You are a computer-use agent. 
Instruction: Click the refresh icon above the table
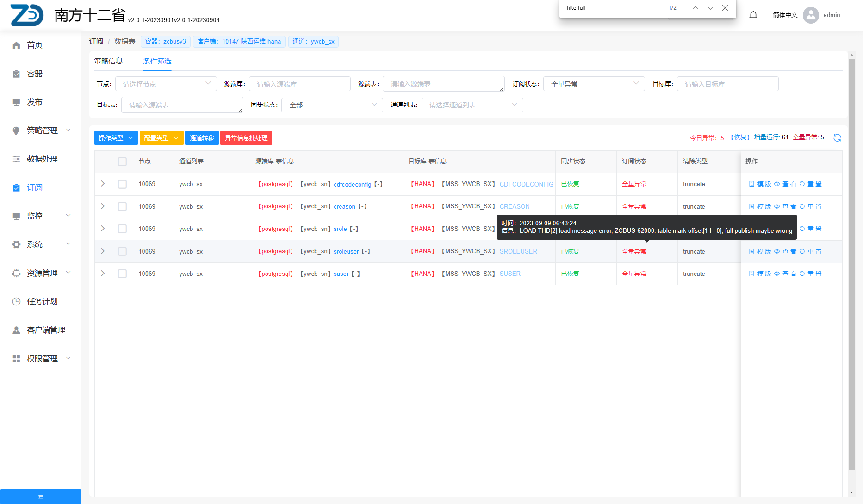[x=837, y=138]
